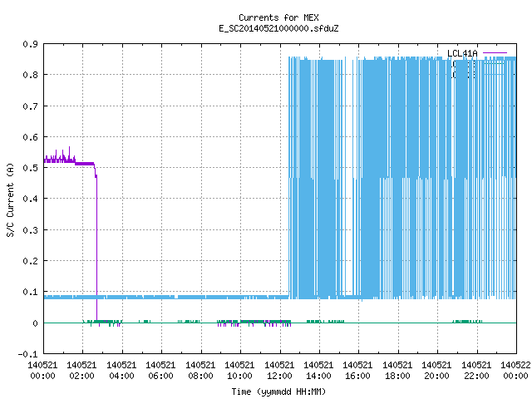Screen dimensions: 532x399
Task: Click the x-axis label '140522 00:00'
Action: click(515, 371)
